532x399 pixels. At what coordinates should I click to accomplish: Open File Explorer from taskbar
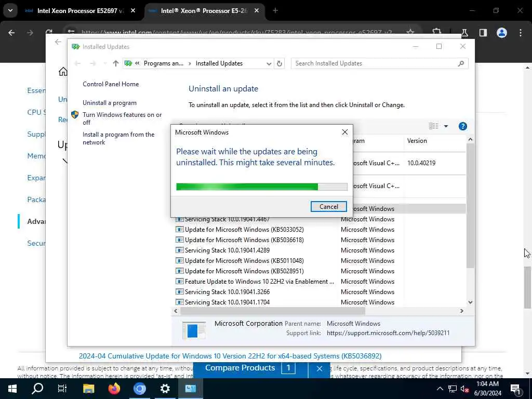(88, 389)
